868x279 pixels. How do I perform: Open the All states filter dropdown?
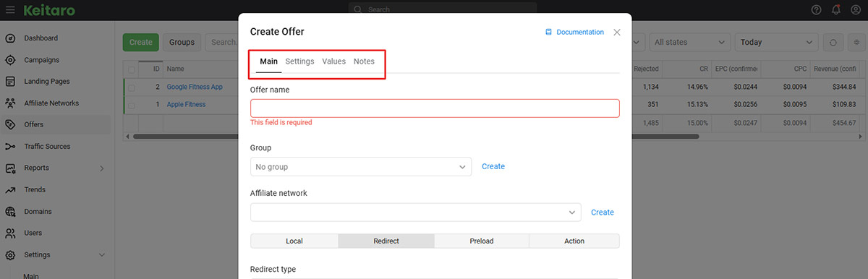coord(690,42)
